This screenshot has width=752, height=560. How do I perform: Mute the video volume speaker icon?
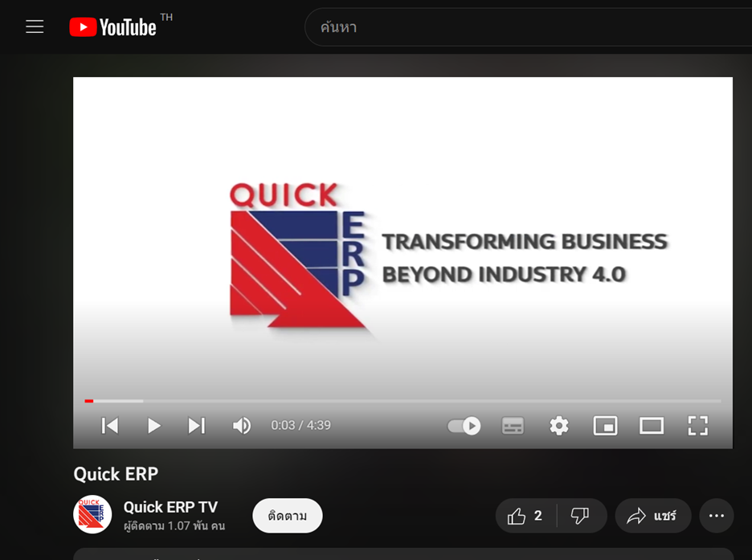point(241,425)
